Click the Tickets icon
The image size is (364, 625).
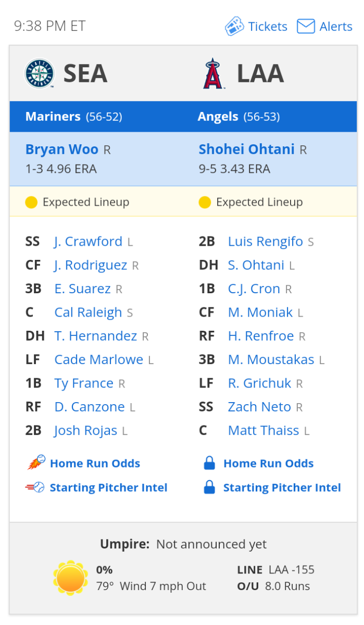click(x=235, y=26)
